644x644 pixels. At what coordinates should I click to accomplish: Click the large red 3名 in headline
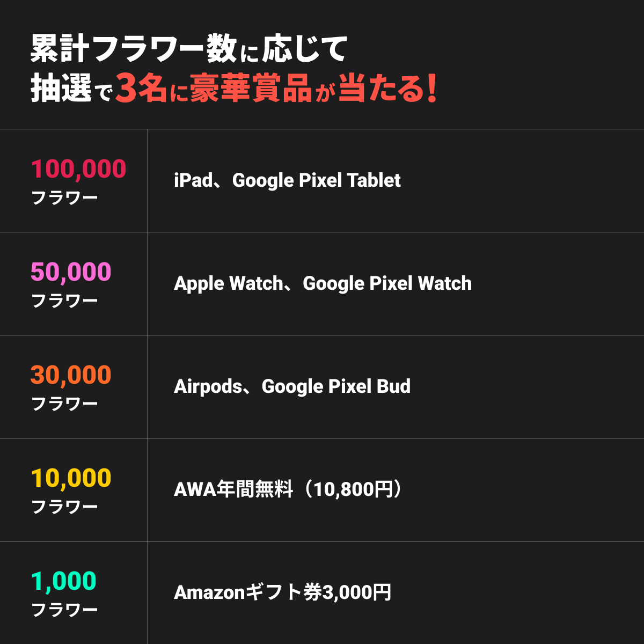(141, 89)
